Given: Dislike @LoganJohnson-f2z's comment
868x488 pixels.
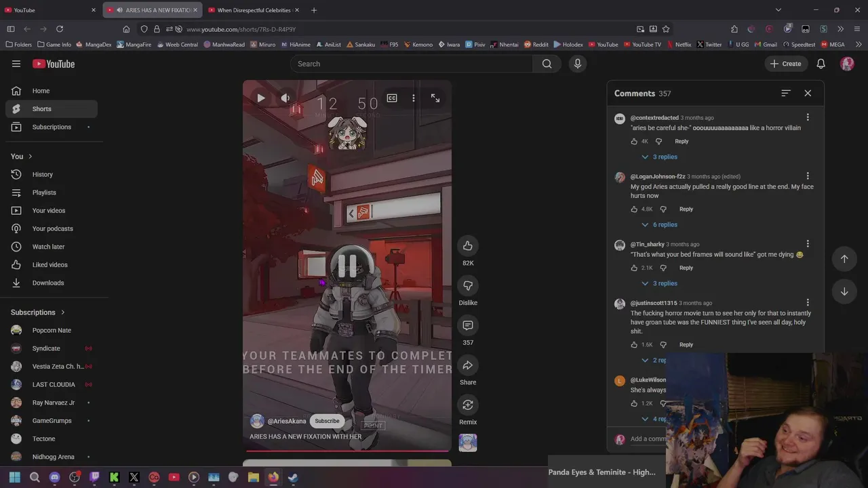Looking at the screenshot, I should (663, 209).
